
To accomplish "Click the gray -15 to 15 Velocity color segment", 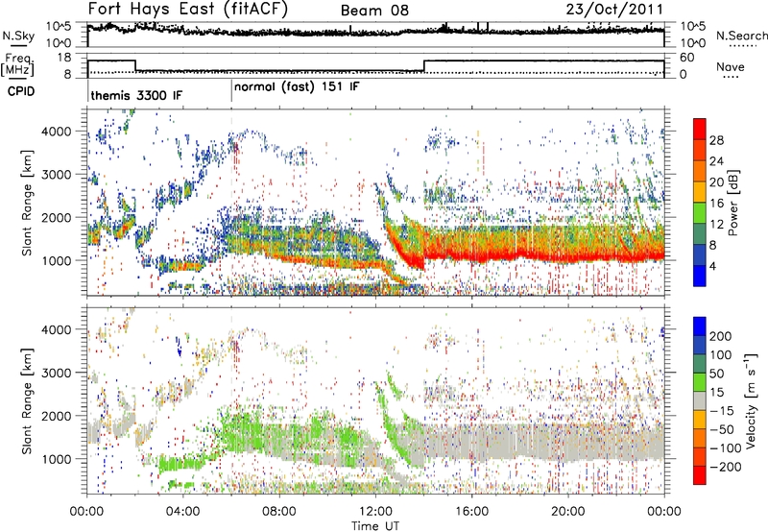I will coord(700,400).
